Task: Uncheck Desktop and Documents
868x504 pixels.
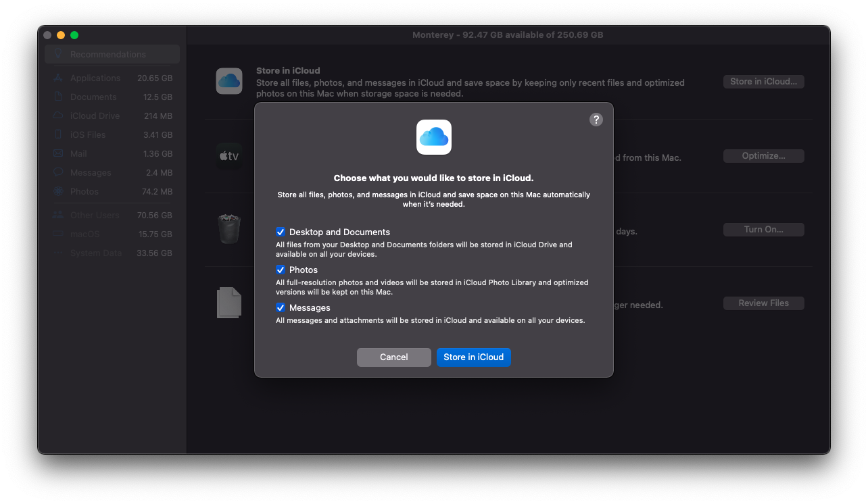Action: point(281,232)
